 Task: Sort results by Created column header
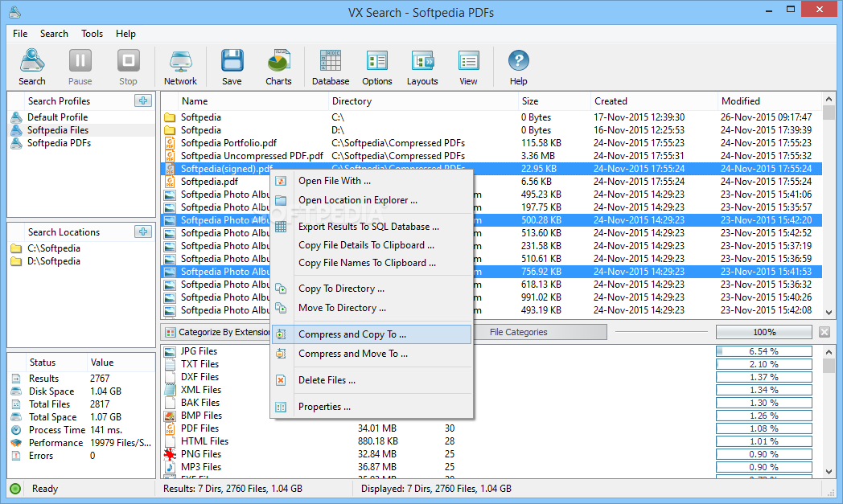654,101
